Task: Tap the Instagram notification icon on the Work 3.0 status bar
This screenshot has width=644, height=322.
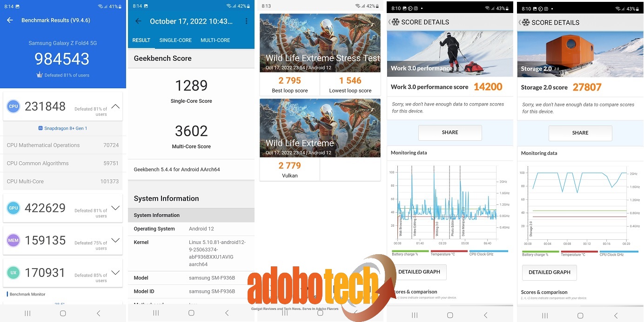Action: tap(416, 8)
